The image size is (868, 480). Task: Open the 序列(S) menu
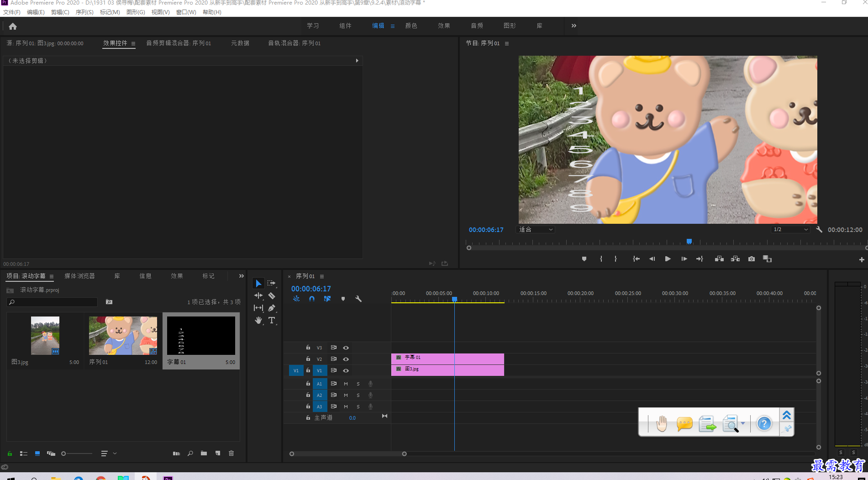[84, 12]
